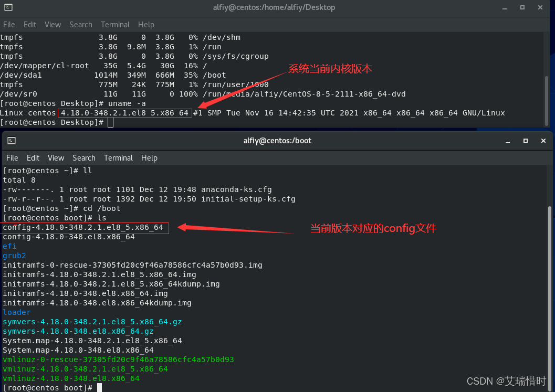
Task: Click the /dev/sda1 filesystem row
Action: (x=113, y=75)
